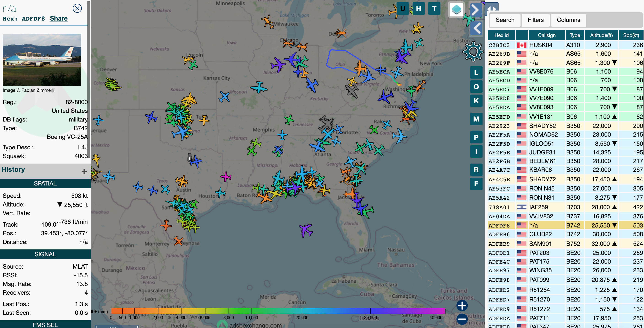Open the Filters tab

coord(536,20)
